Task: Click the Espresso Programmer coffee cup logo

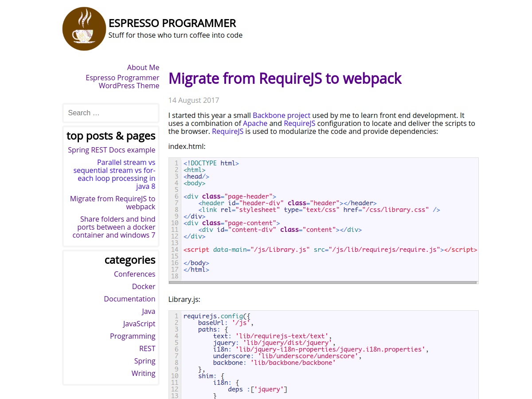Action: 84,28
